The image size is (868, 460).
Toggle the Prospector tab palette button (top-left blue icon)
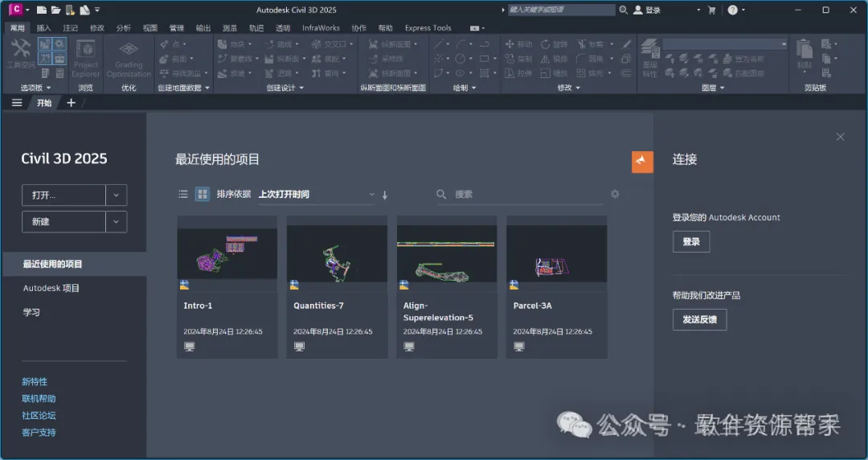45,43
